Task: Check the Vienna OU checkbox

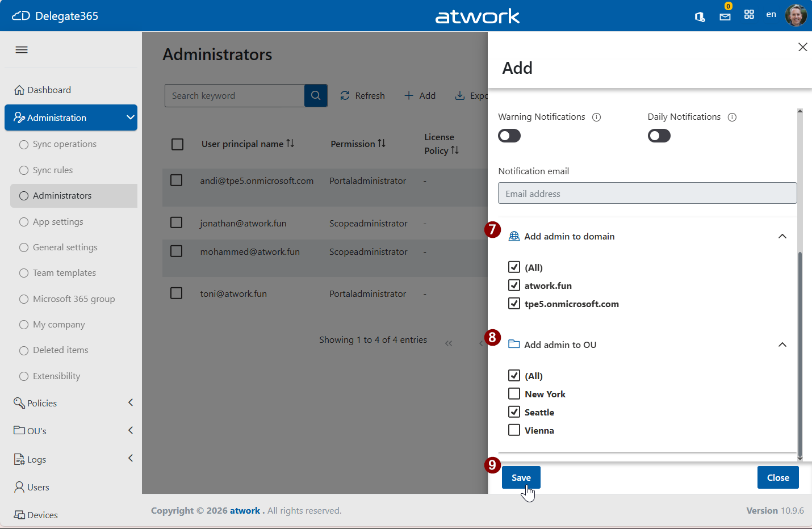Action: [x=514, y=430]
